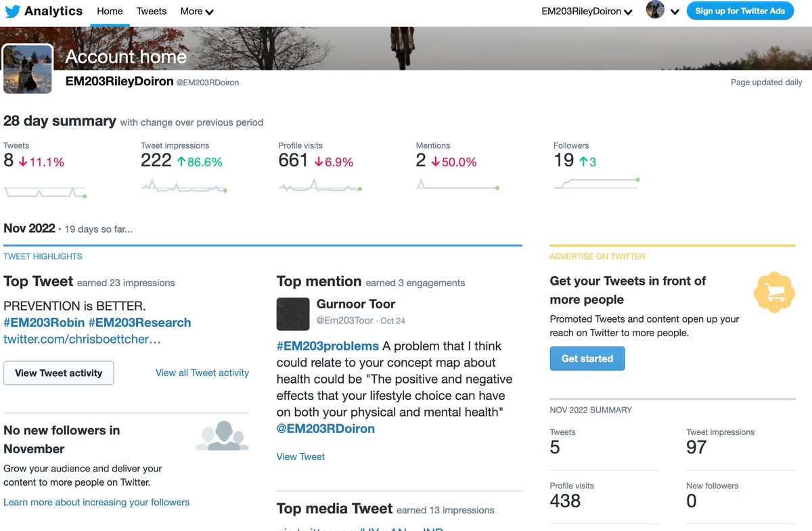The image size is (812, 531).
Task: Click the 661 Profile visits value
Action: pyautogui.click(x=294, y=161)
